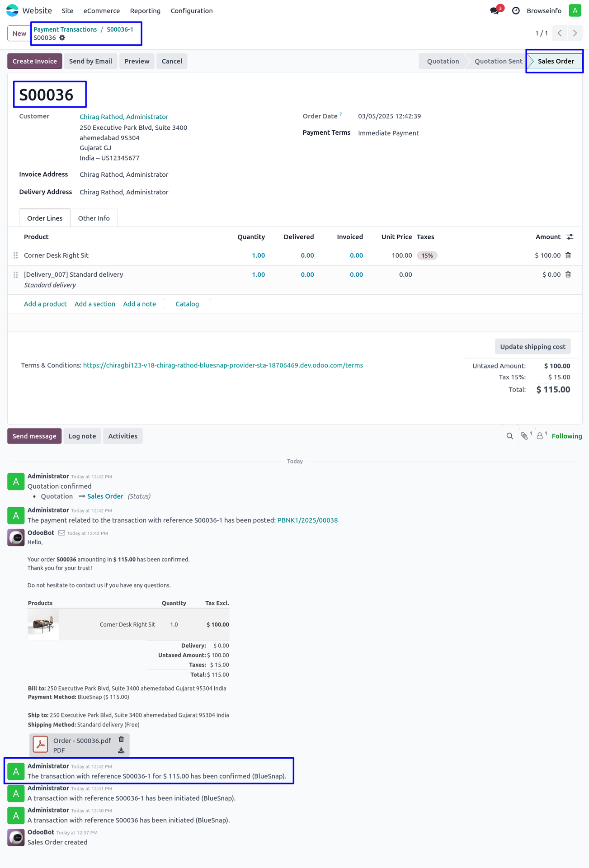Click the gear icon beside S00036 breadcrumb
This screenshot has width=589, height=868.
pos(62,38)
